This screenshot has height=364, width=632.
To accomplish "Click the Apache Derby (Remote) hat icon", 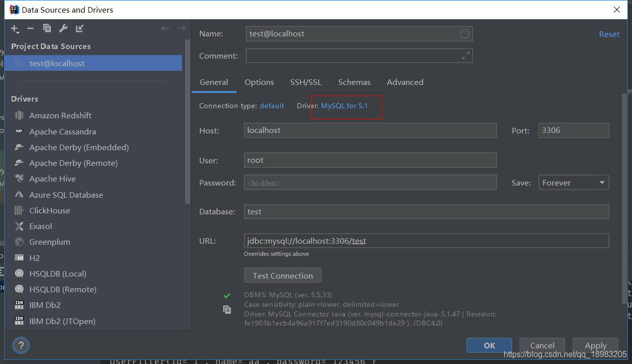I will click(19, 163).
